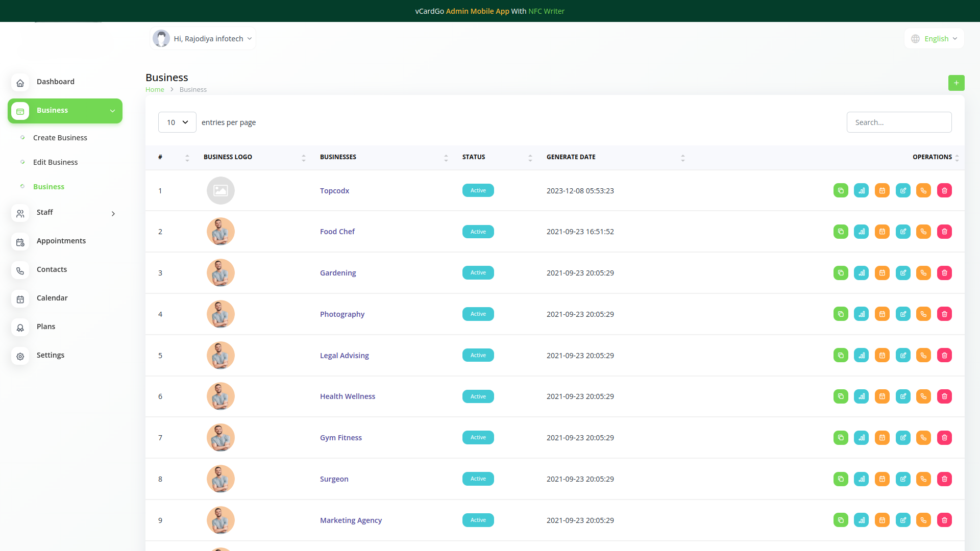Click edit pencil icon for Surgeon row
The height and width of the screenshot is (551, 980).
pyautogui.click(x=903, y=479)
